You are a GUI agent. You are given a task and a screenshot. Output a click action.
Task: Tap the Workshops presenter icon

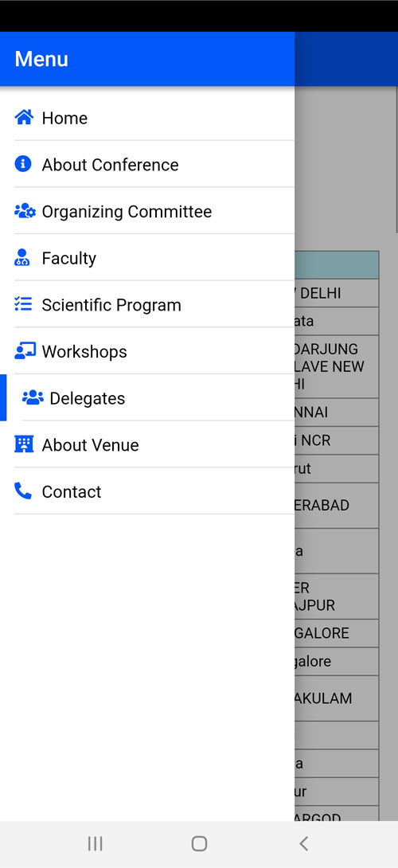[x=25, y=351]
